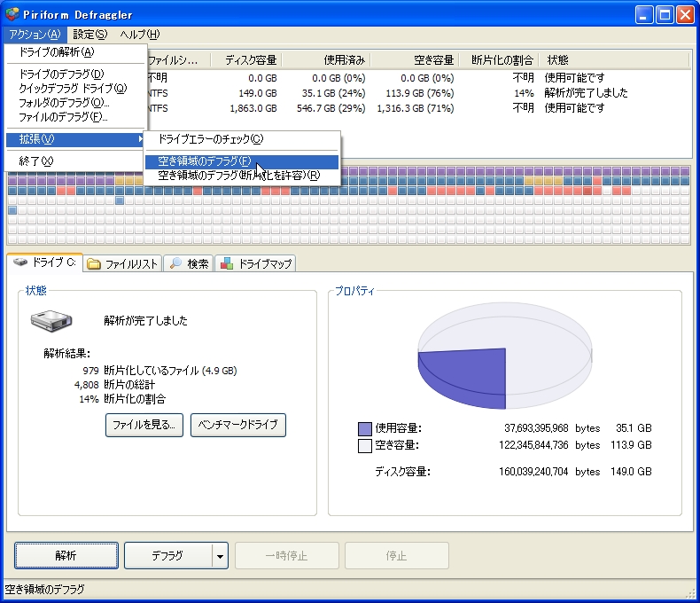The width and height of the screenshot is (700, 603).
Task: Click the 979 断片化しているファイル result line
Action: (x=159, y=371)
